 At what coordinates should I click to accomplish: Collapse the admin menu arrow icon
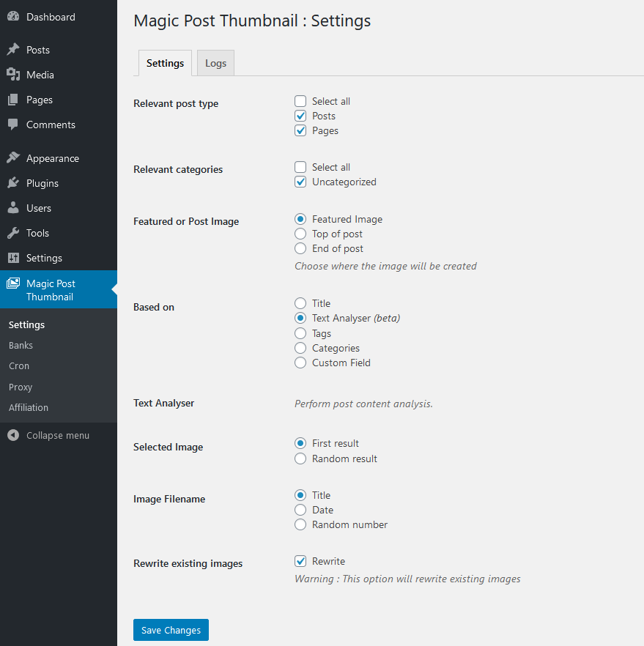13,435
